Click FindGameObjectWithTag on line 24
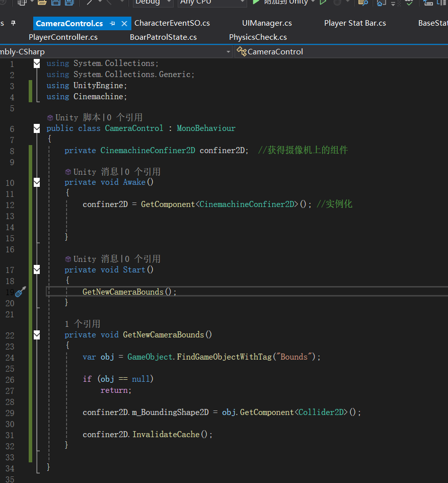Image resolution: width=448 pixels, height=483 pixels. pyautogui.click(x=224, y=357)
